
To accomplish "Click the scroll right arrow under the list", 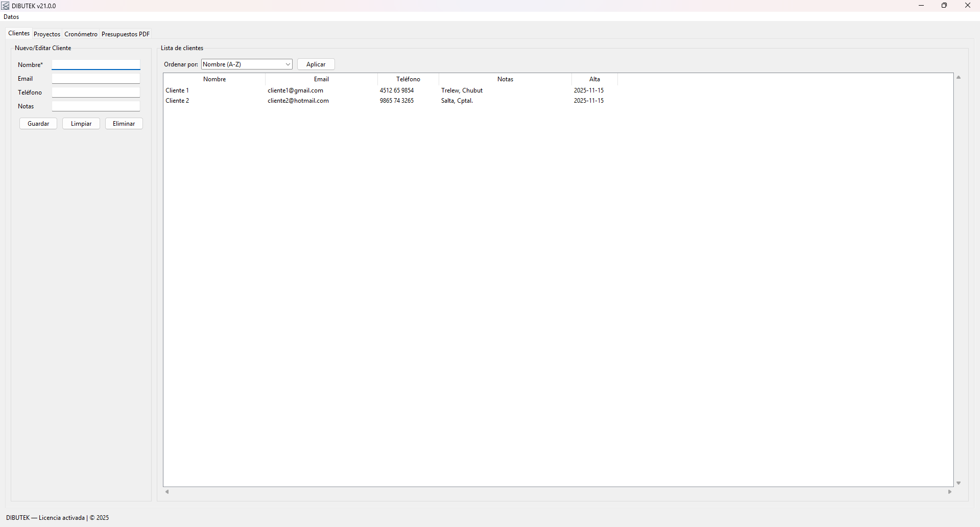I will [x=950, y=492].
